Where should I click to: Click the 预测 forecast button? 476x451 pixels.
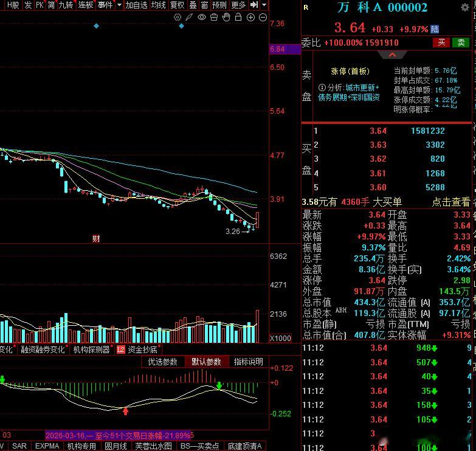pyautogui.click(x=219, y=4)
